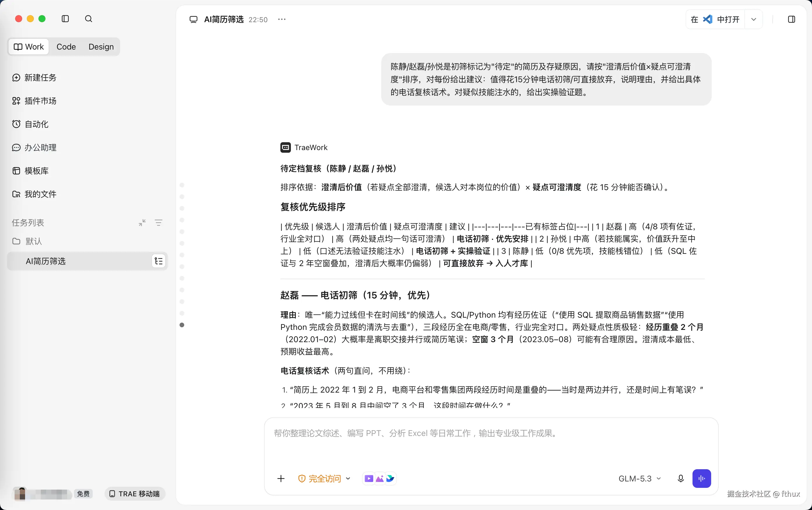Viewport: 812px width, 510px height.
Task: Click the 新建任务 plus-bubble icon
Action: click(16, 78)
